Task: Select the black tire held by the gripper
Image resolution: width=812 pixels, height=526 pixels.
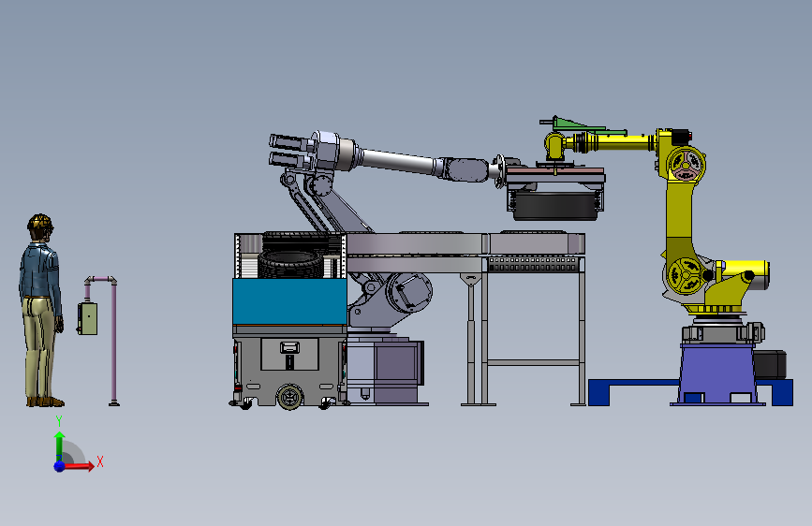Action: click(x=555, y=206)
